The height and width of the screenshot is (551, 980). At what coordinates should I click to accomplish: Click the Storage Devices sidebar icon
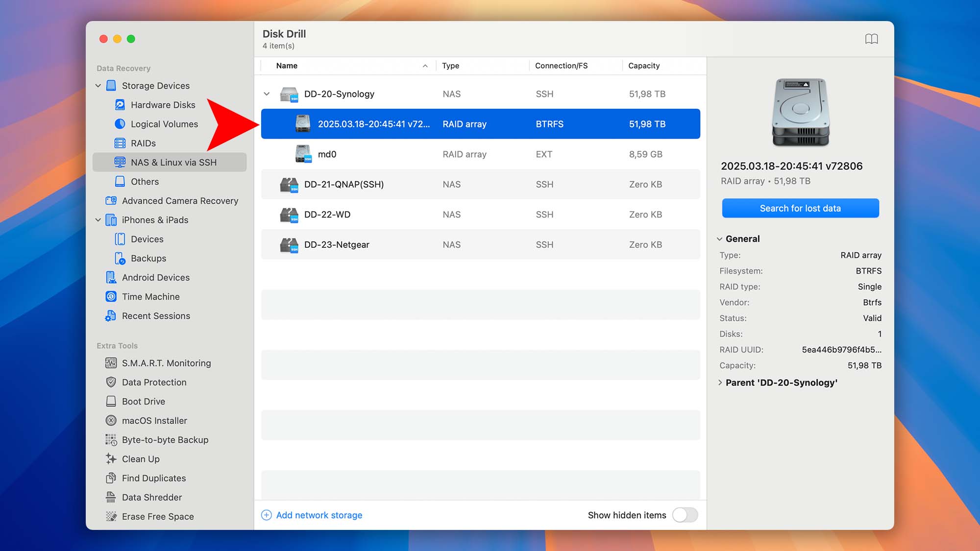pos(111,86)
